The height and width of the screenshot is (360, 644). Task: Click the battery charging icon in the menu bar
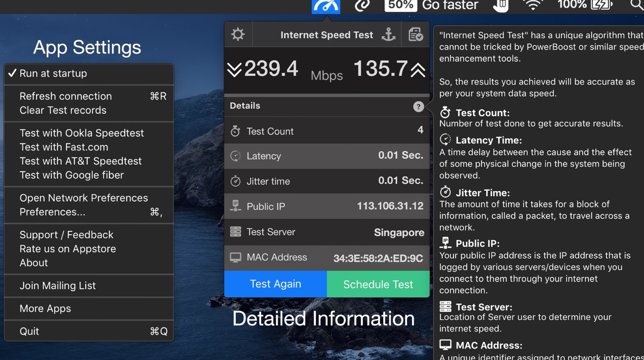pyautogui.click(x=602, y=4)
